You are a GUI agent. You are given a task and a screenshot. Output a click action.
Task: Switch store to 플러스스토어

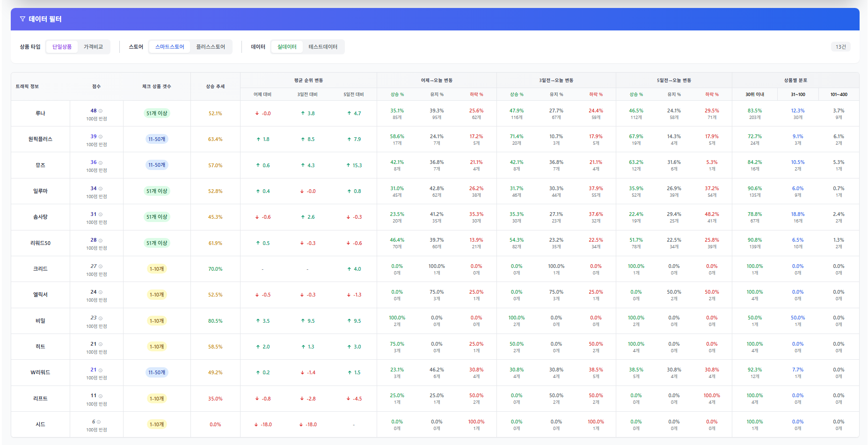(x=211, y=47)
